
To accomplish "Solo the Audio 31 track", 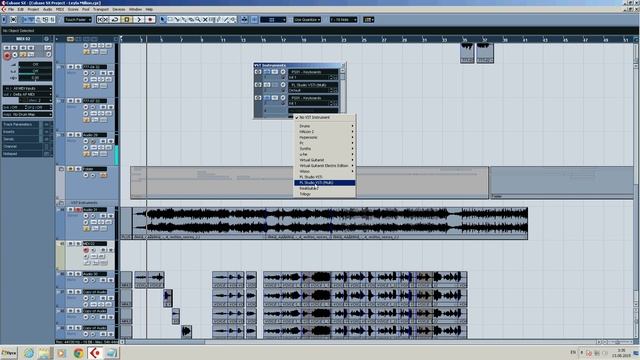I will (x=78, y=209).
